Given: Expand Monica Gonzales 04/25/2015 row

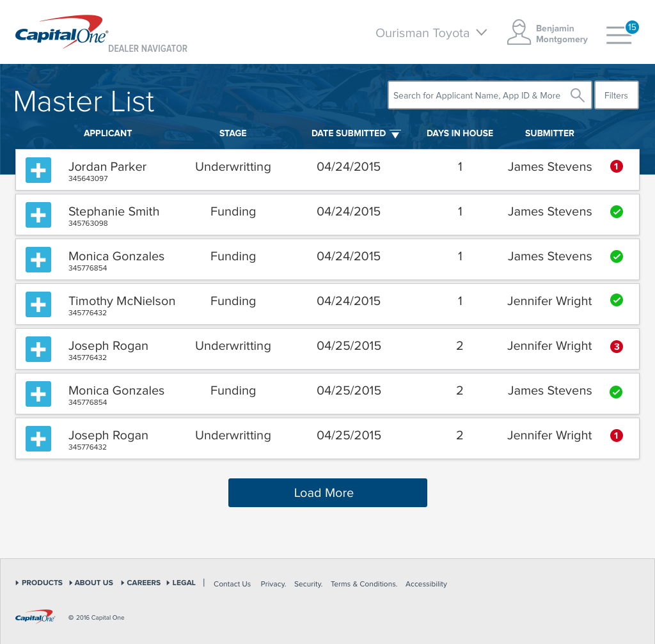Looking at the screenshot, I should 38,393.
